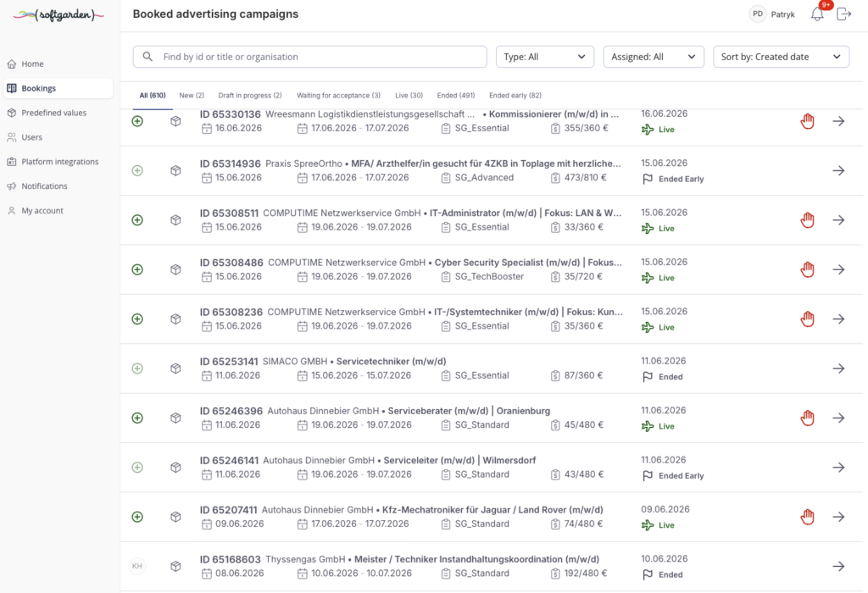The width and height of the screenshot is (868, 593).
Task: Open the PD user avatar
Action: coord(757,14)
